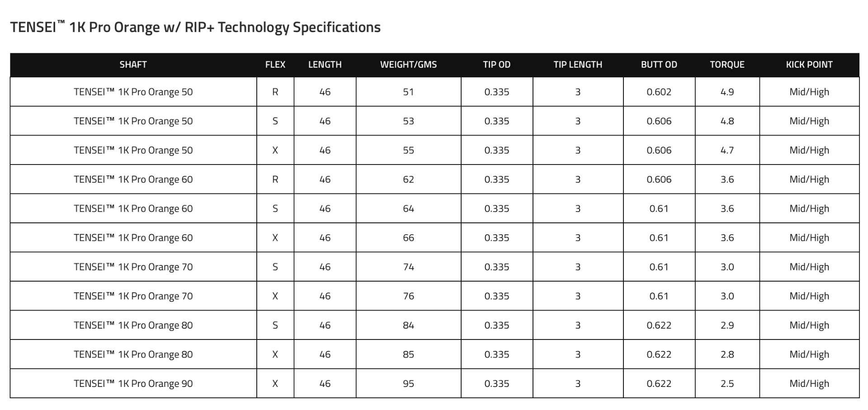The width and height of the screenshot is (868, 410).
Task: Select the torque value 2.9 cell
Action: pos(727,325)
